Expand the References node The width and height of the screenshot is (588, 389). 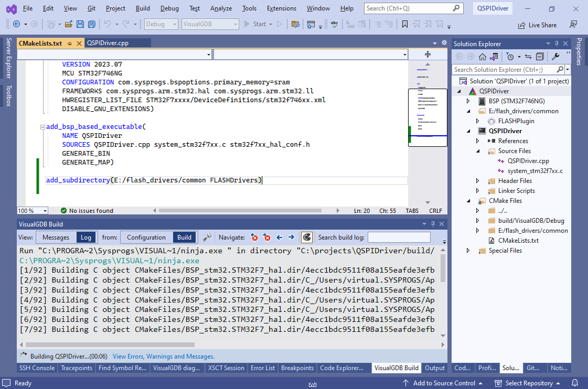pos(477,141)
